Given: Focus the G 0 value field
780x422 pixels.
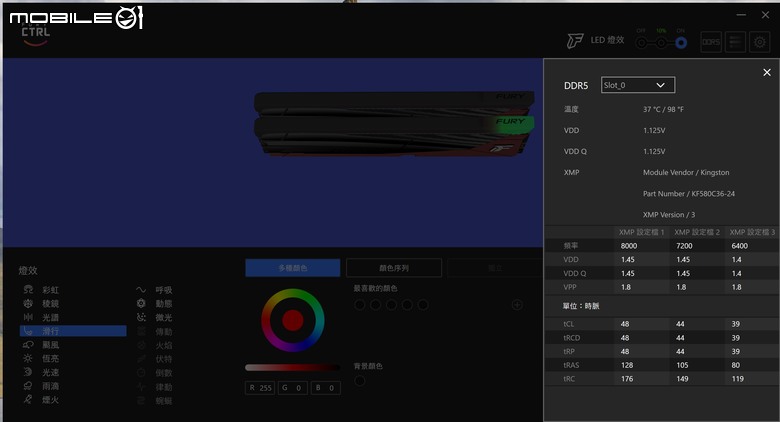Looking at the screenshot, I should click(292, 388).
